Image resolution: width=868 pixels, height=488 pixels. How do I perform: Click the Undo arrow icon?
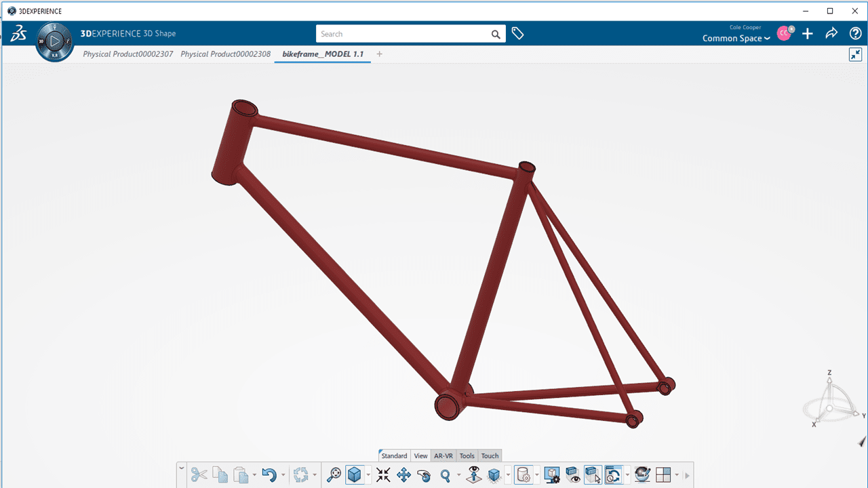coord(269,475)
